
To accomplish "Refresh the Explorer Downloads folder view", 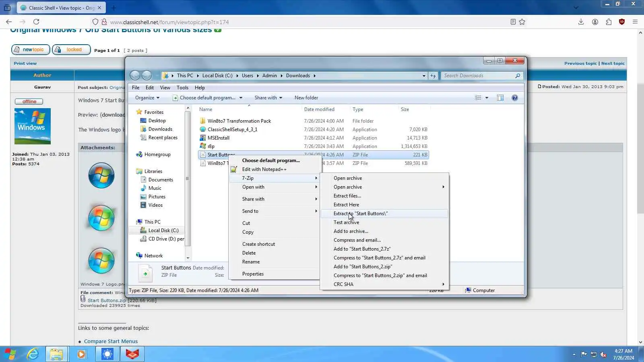I will coord(433,76).
